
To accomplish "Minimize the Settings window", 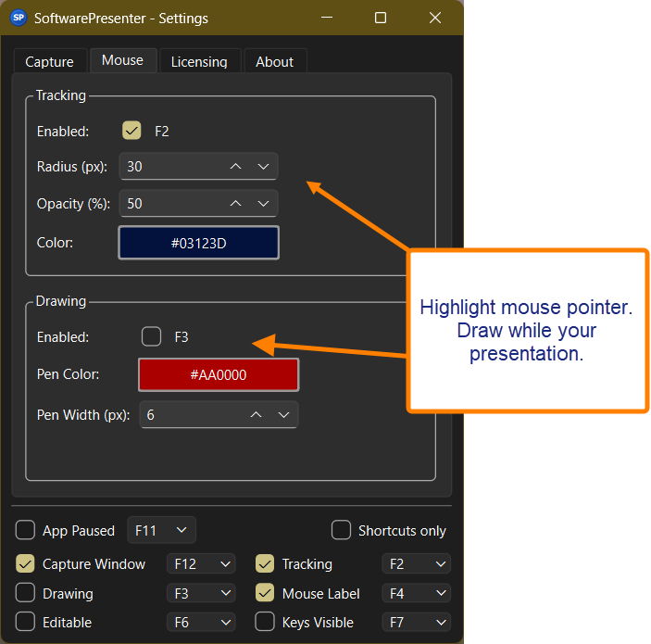I will [327, 18].
